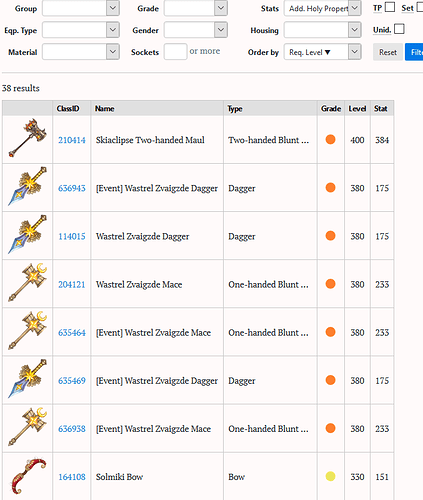The height and width of the screenshot is (500, 423).
Task: Click the mace icon beside ClassID 636938
Action: pos(27,427)
